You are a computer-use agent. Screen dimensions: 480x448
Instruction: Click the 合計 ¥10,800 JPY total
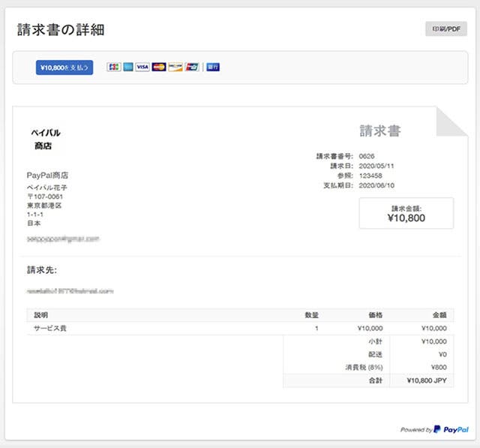[426, 380]
